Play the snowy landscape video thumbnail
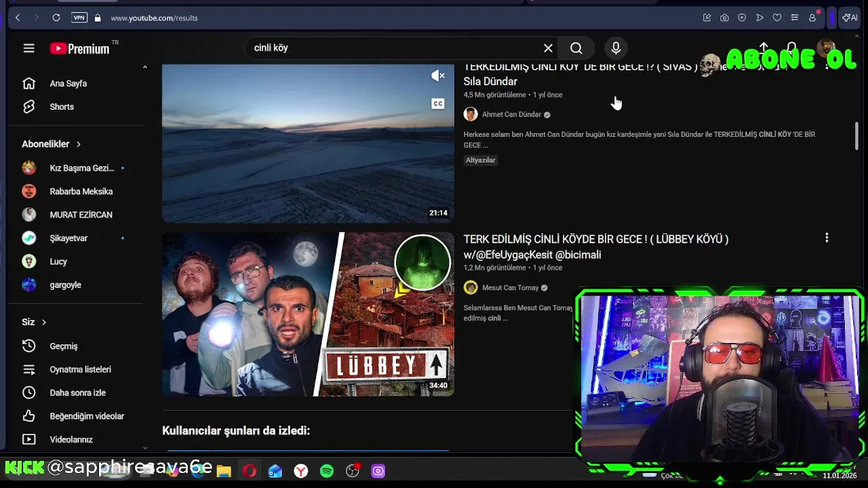Viewport: 868px width, 488px height. point(308,144)
